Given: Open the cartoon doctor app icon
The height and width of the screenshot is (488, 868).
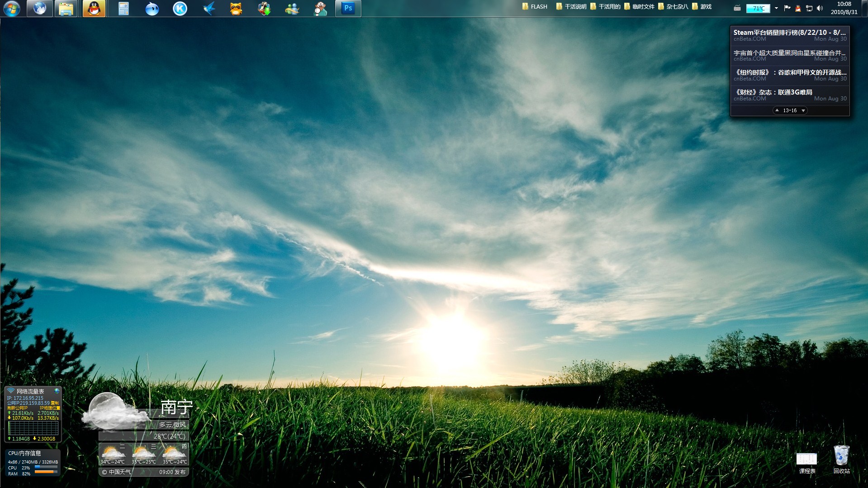Looking at the screenshot, I should [x=320, y=9].
